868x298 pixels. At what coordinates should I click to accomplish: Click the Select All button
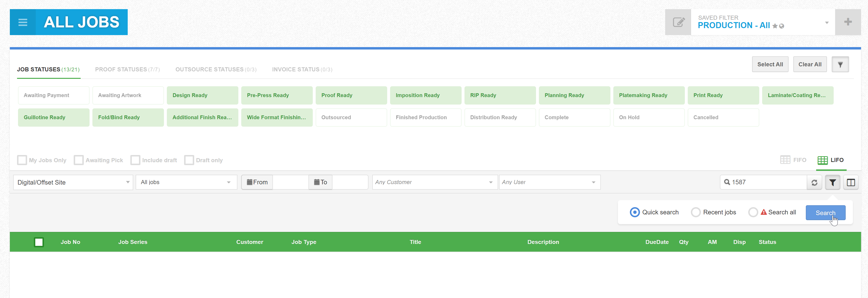click(x=770, y=64)
